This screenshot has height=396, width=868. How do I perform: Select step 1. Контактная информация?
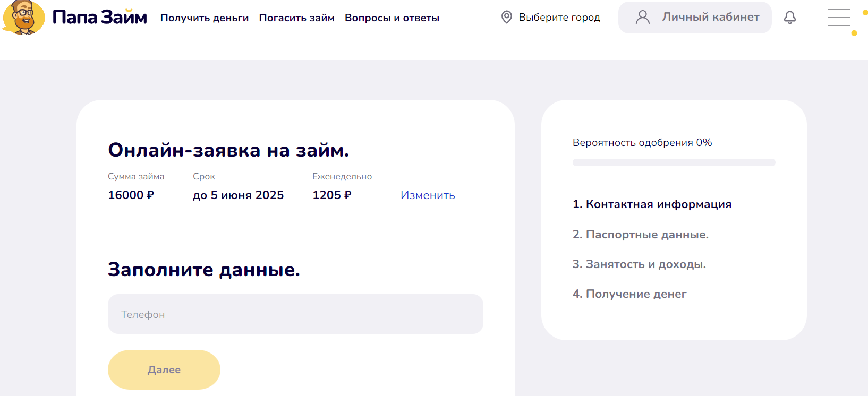[x=652, y=204]
